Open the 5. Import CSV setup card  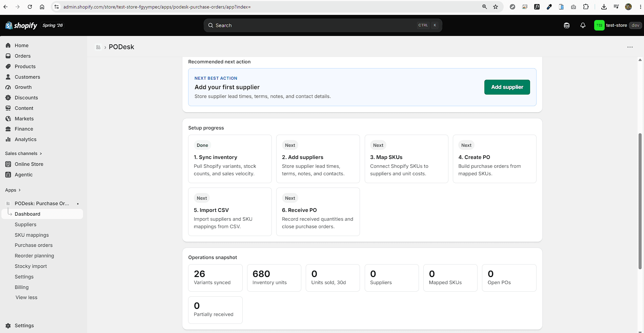pos(230,212)
